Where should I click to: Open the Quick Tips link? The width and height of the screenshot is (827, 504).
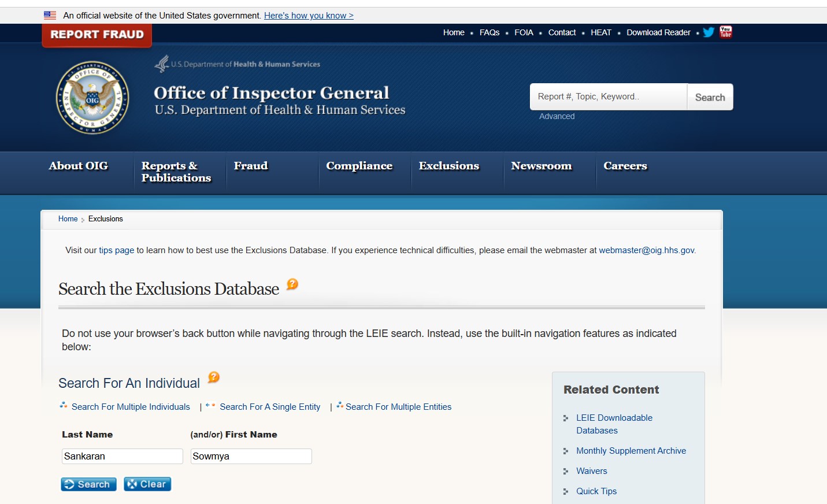tap(596, 491)
